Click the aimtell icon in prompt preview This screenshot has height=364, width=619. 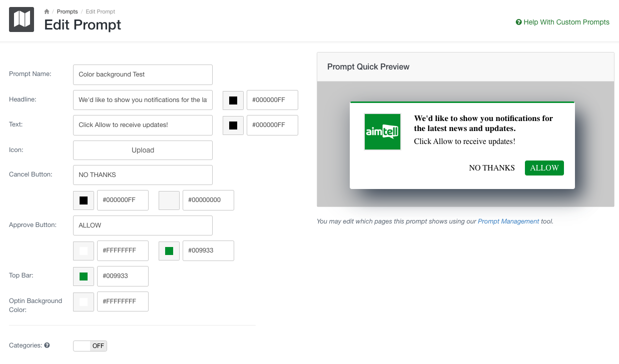(x=382, y=131)
